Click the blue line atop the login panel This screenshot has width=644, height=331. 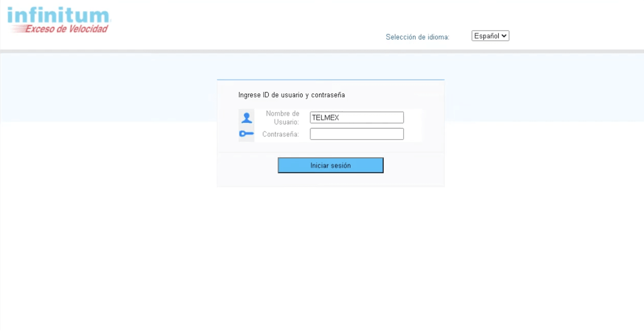(x=331, y=80)
